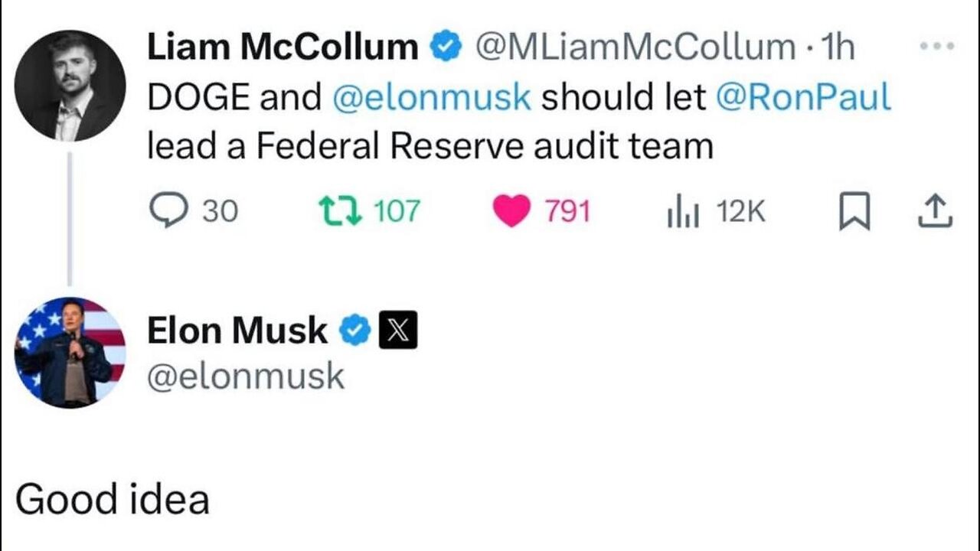Click the Liam McCollum display name

tap(283, 47)
